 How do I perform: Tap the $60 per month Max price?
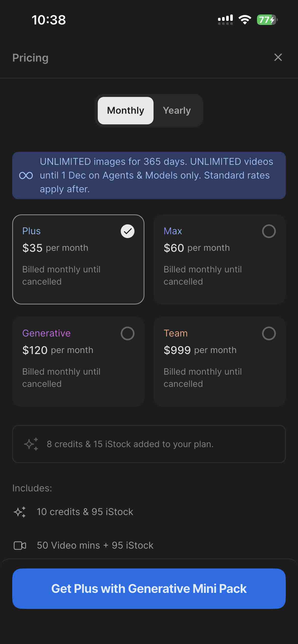pyautogui.click(x=197, y=248)
